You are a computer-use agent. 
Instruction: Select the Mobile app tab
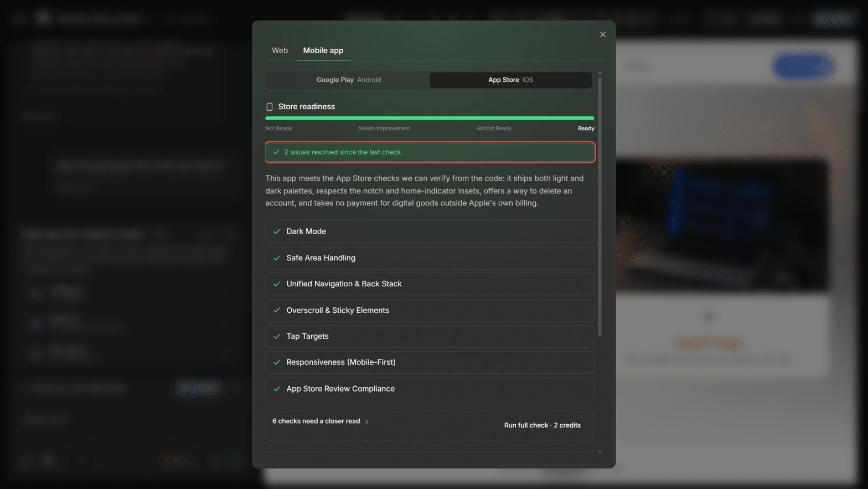coord(323,50)
